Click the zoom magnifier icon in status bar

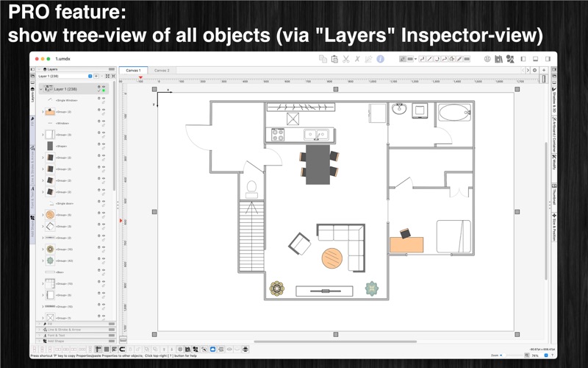coord(527,355)
